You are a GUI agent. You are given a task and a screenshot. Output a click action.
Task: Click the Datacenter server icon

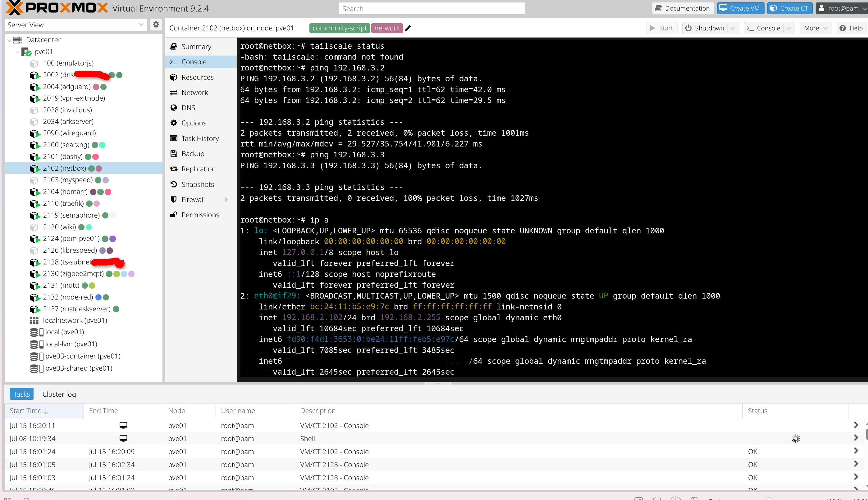(x=17, y=40)
